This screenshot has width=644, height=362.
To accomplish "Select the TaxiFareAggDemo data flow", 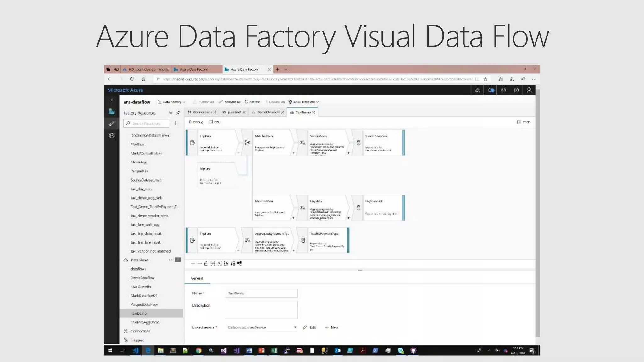I will click(x=145, y=322).
